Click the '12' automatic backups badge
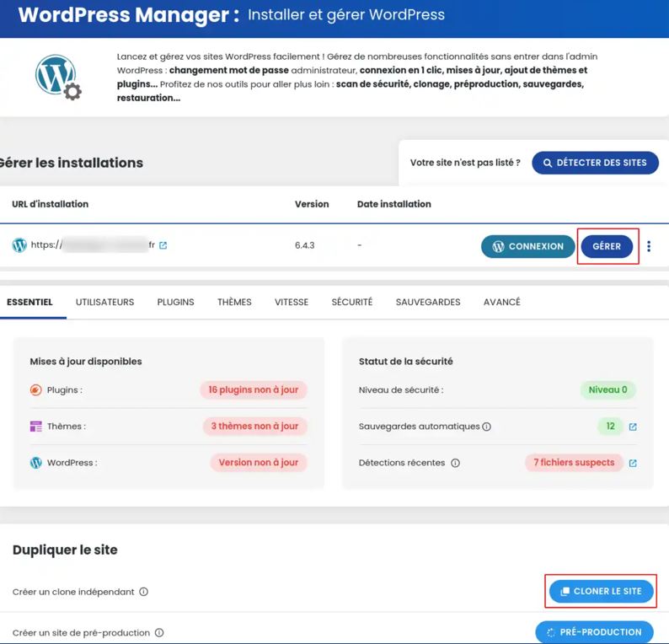The width and height of the screenshot is (669, 644). coord(611,426)
